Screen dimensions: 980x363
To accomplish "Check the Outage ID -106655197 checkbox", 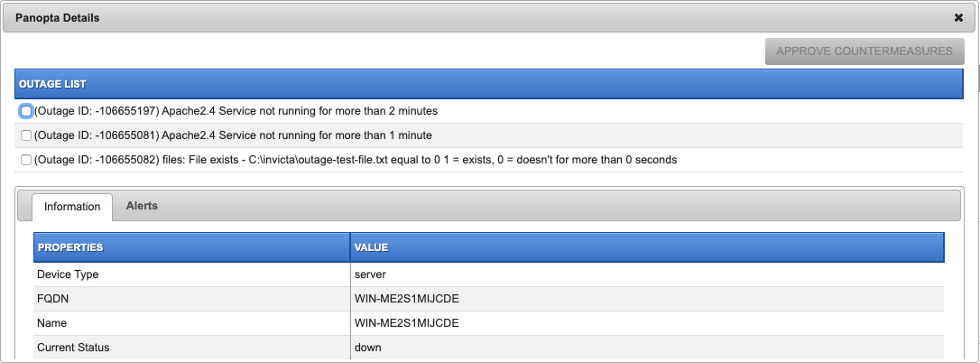I will click(x=25, y=111).
